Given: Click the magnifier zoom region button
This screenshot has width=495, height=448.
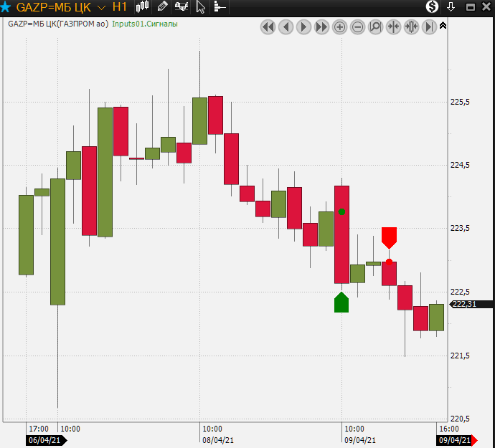Looking at the screenshot, I should click(x=375, y=27).
